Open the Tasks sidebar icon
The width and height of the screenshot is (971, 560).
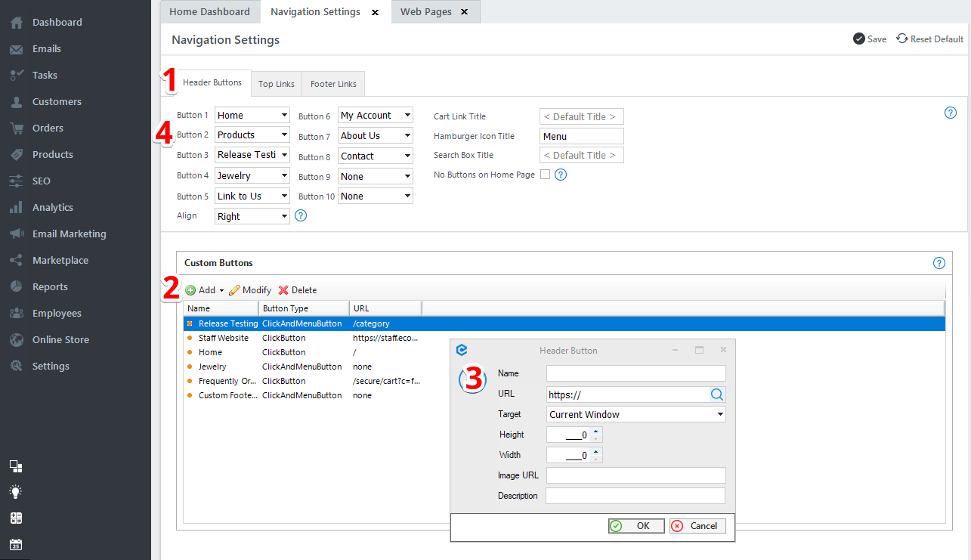[x=17, y=76]
